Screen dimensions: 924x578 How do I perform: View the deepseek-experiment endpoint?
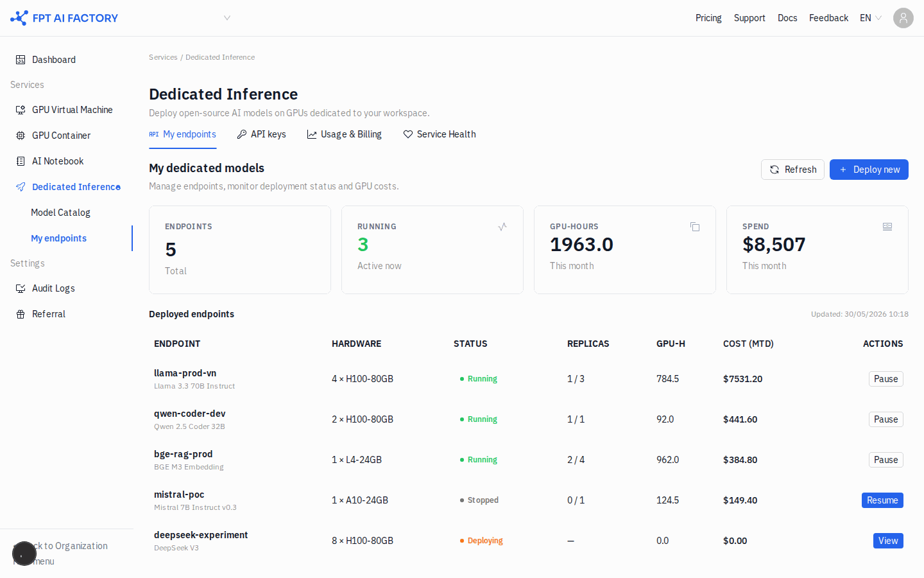pos(888,541)
